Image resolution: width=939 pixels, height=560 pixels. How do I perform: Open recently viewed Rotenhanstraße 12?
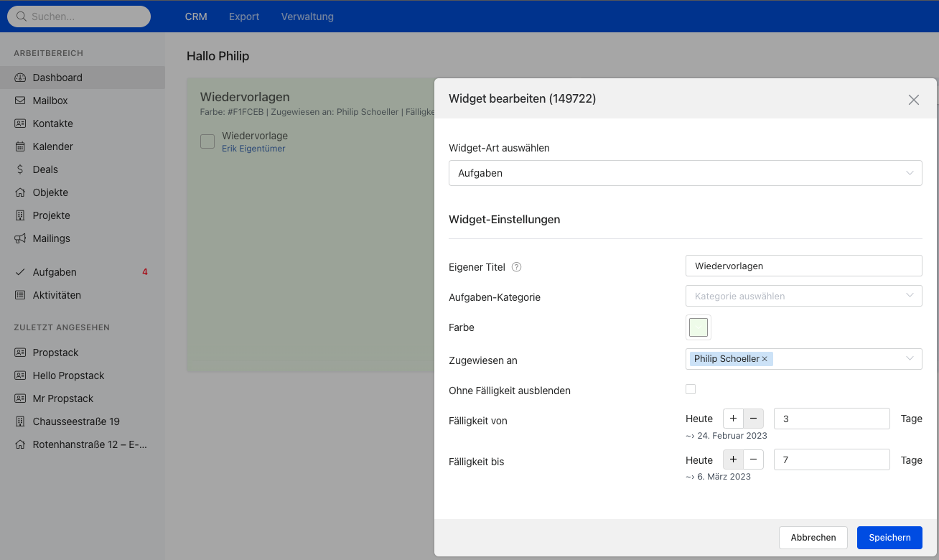pyautogui.click(x=83, y=444)
